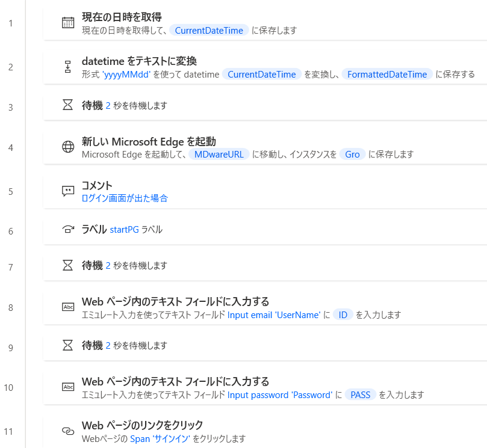The width and height of the screenshot is (487, 448).
Task: Click the FormattedDateTime variable chip
Action: tap(387, 75)
